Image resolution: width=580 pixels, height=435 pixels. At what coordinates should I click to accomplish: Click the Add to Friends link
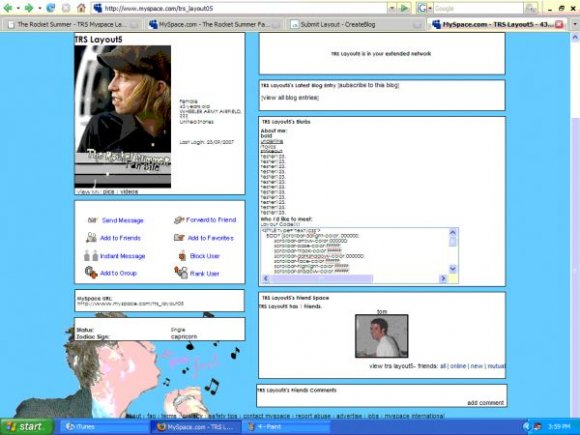click(120, 238)
